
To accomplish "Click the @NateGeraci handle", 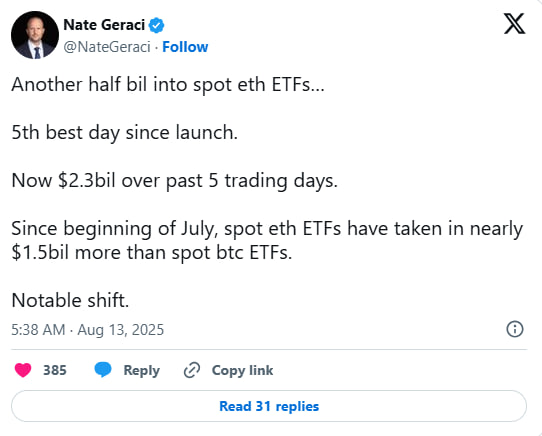I will point(107,47).
